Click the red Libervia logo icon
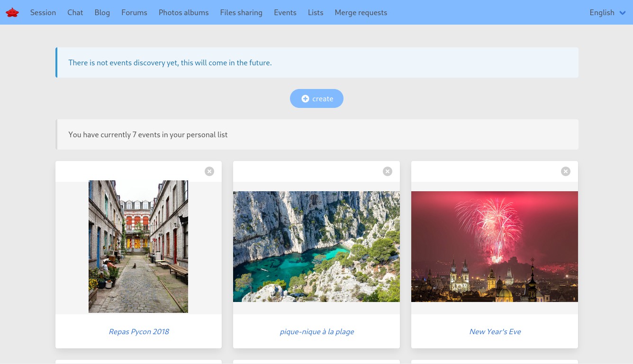Screen dimensions: 633x364 pos(12,12)
